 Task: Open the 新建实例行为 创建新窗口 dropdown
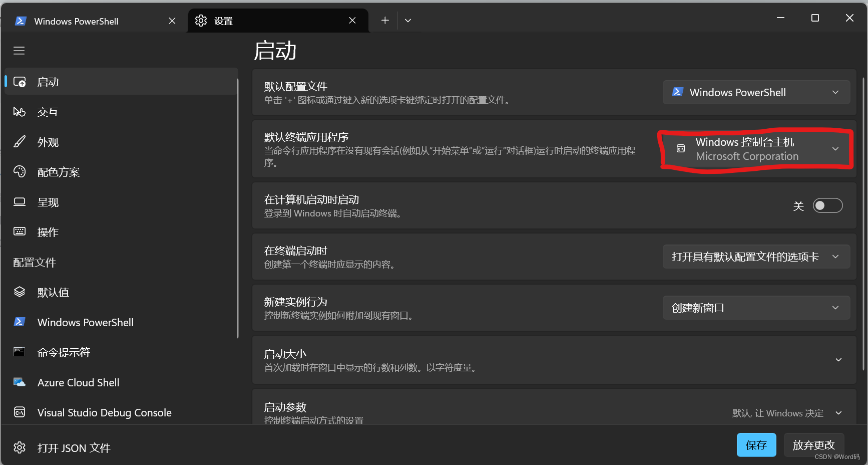pos(756,308)
